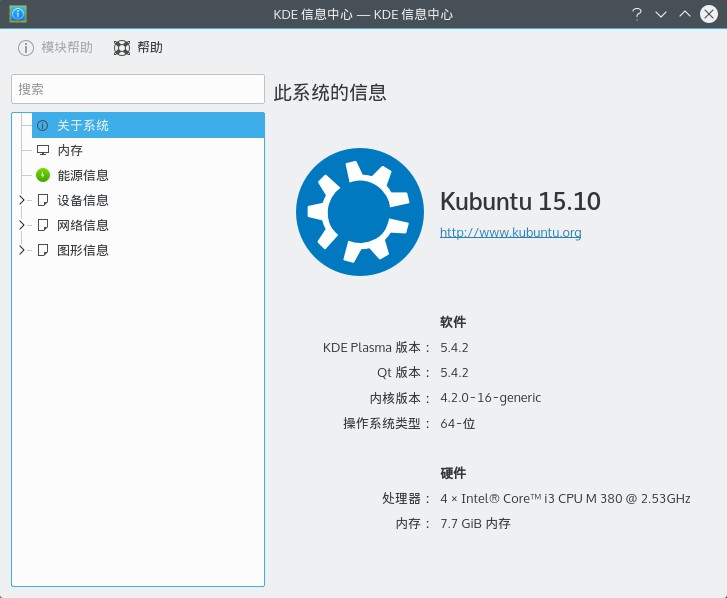
Task: Expand the 设备信息 tree node
Action: (21, 200)
